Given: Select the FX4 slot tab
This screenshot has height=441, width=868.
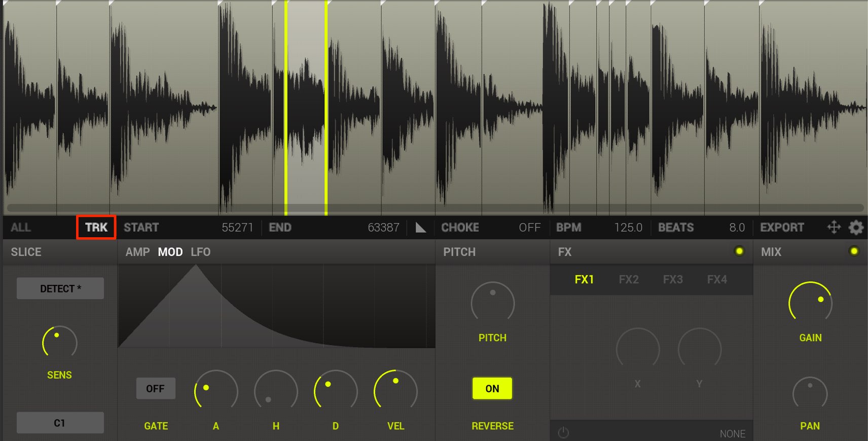Looking at the screenshot, I should pyautogui.click(x=717, y=279).
